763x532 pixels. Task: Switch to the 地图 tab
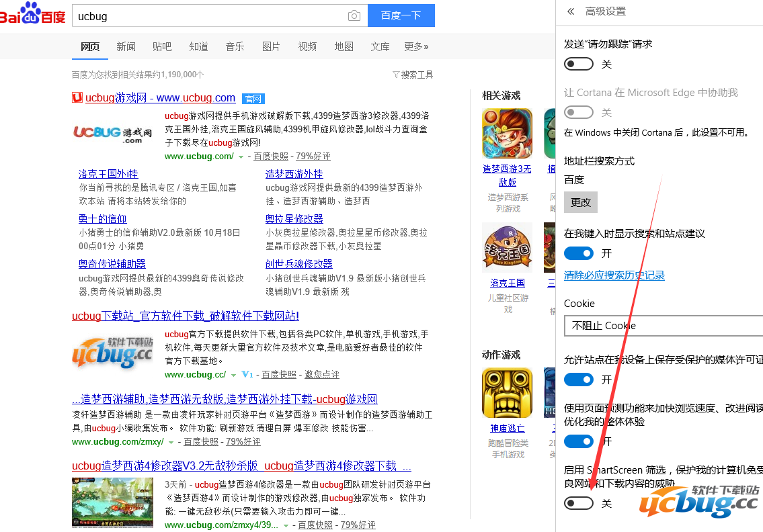tap(344, 46)
